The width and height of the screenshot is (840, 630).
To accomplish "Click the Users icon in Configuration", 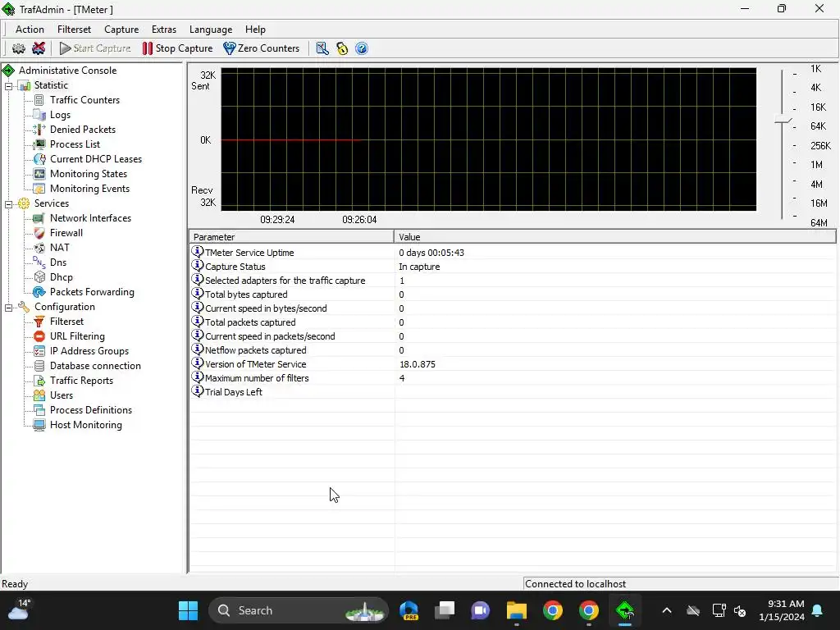I will [x=39, y=395].
